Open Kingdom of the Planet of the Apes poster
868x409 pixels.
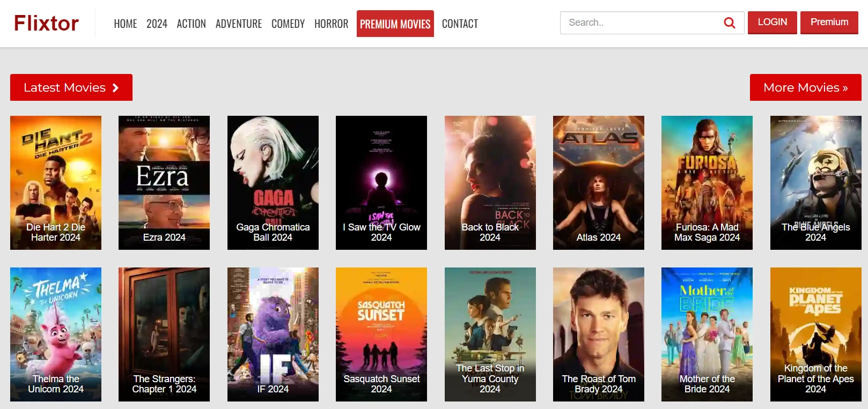[x=816, y=334]
